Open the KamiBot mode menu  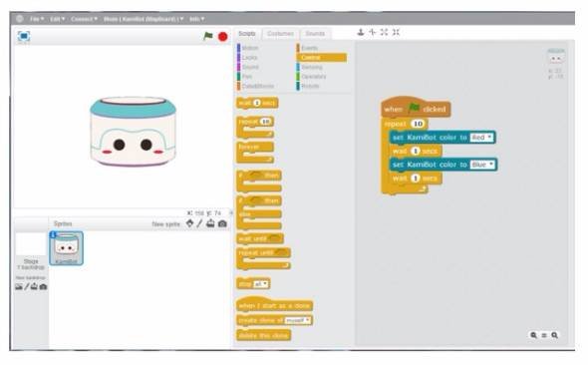tap(144, 19)
